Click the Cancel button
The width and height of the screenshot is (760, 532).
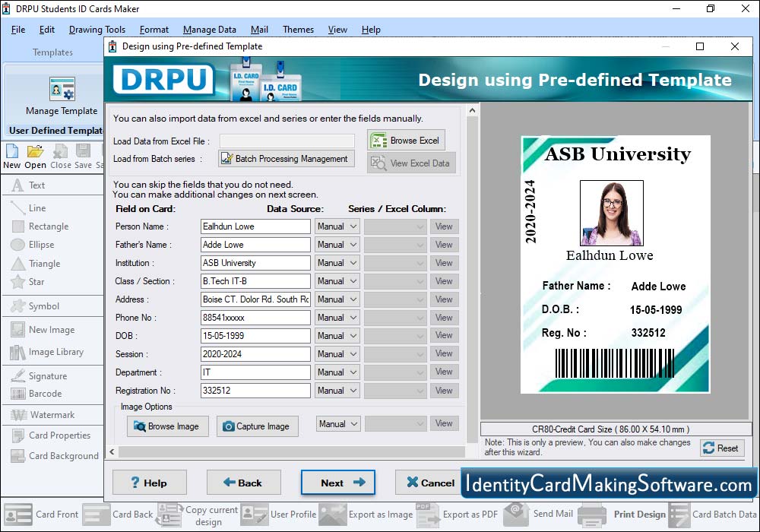click(428, 483)
